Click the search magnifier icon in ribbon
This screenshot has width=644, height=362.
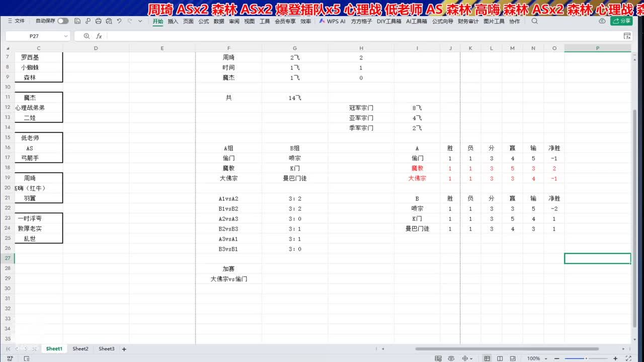[x=534, y=21]
